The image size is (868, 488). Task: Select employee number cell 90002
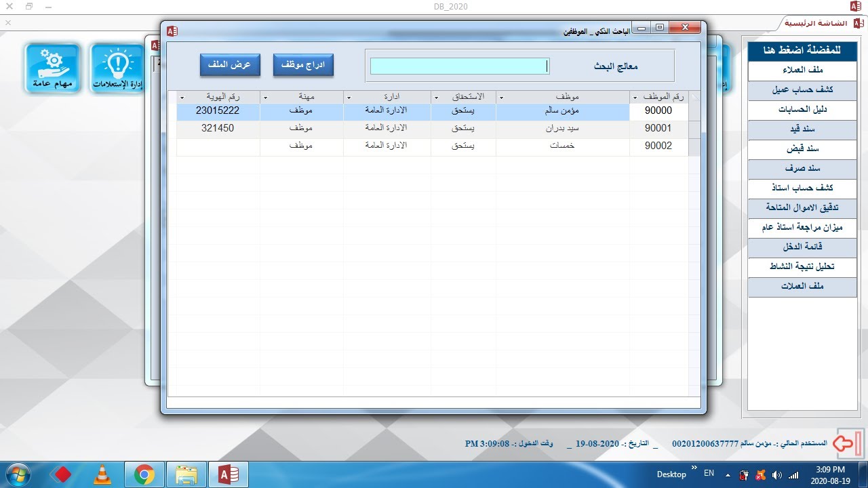pos(658,146)
